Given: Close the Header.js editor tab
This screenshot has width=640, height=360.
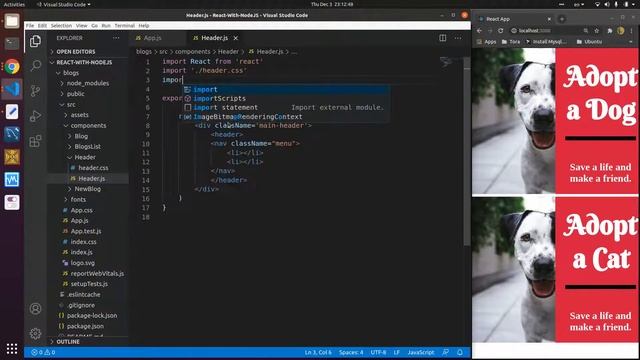Looking at the screenshot, I should pos(236,38).
